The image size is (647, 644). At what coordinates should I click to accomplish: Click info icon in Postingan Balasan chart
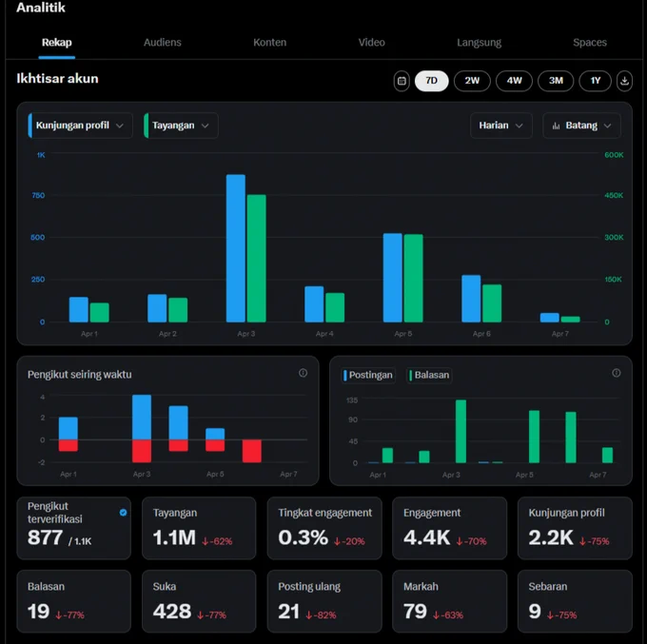pyautogui.click(x=616, y=373)
